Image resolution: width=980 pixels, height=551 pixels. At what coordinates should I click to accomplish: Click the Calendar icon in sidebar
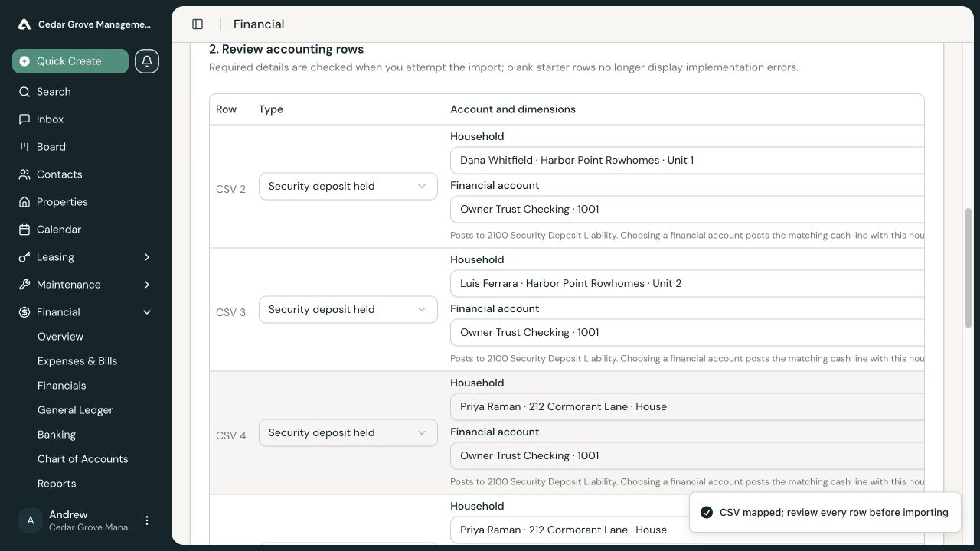point(24,230)
